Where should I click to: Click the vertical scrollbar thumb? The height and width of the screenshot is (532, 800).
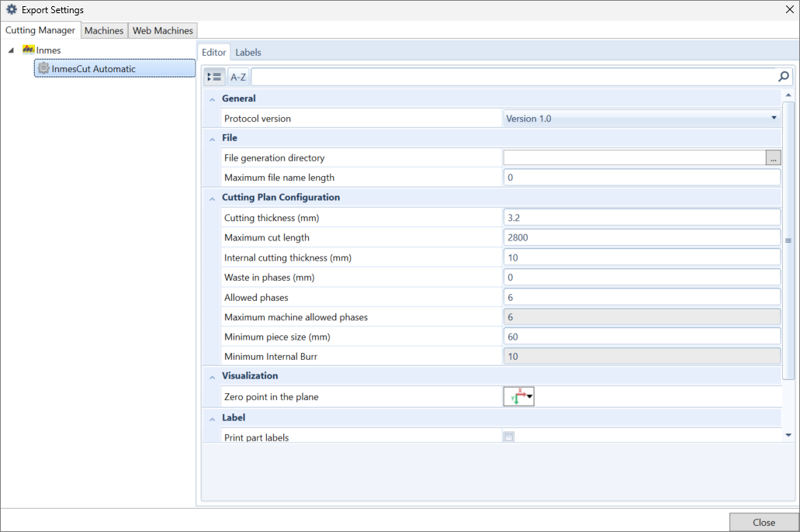pos(788,240)
